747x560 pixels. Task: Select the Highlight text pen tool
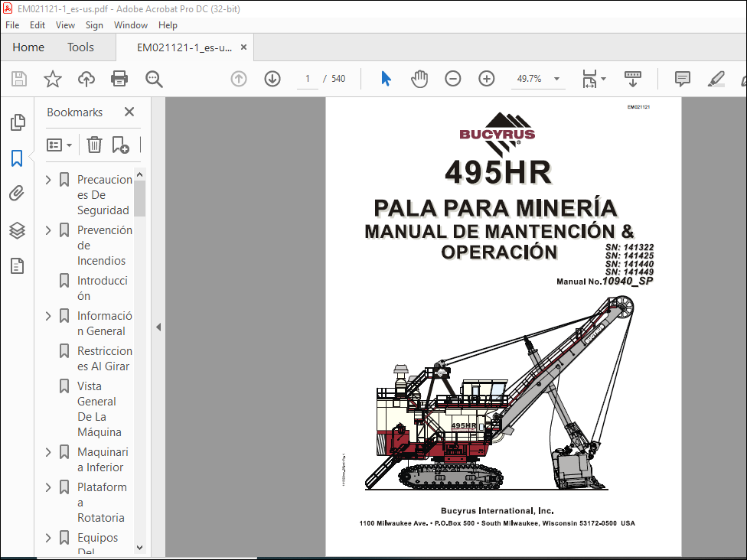(716, 79)
